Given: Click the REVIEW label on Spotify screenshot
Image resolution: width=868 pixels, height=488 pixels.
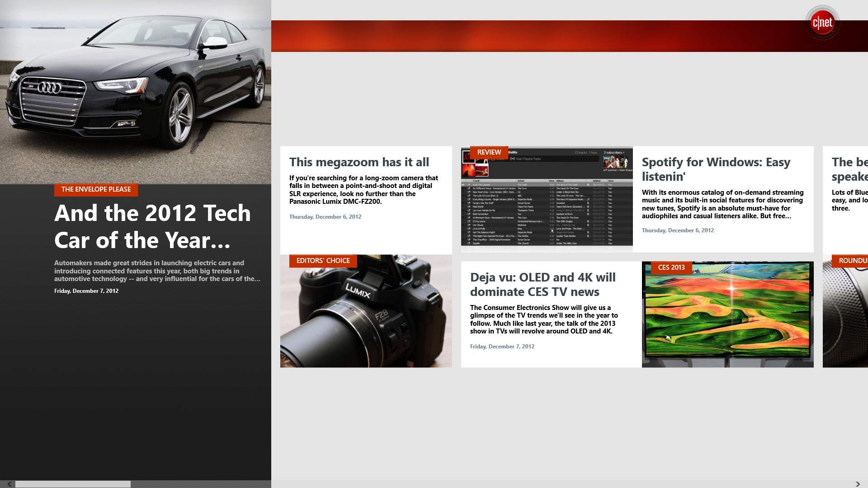Looking at the screenshot, I should 489,152.
